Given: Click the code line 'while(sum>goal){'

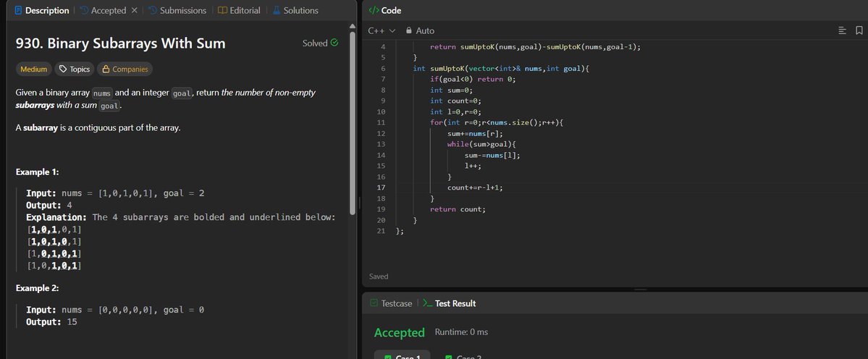Looking at the screenshot, I should [x=481, y=144].
